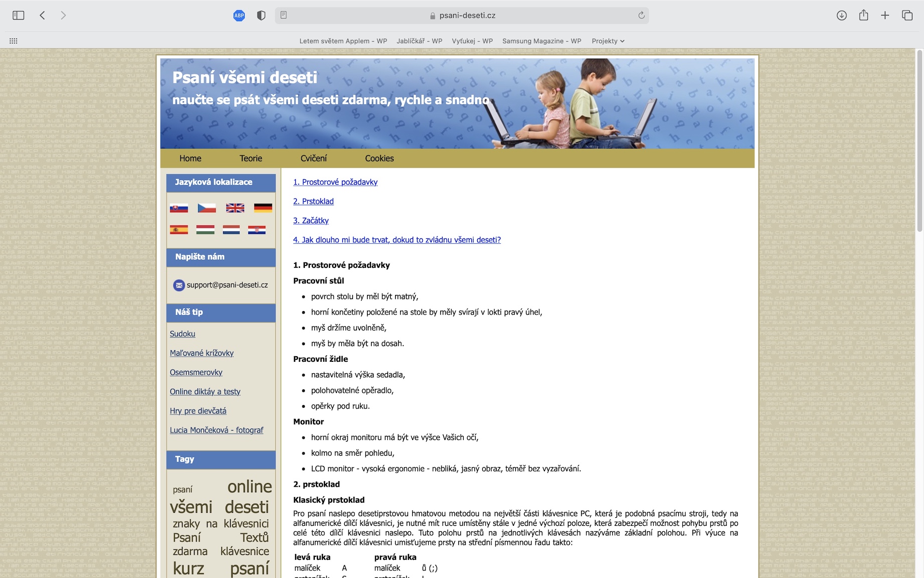Click the banner photo of children with laptops
This screenshot has width=924, height=578.
point(572,104)
